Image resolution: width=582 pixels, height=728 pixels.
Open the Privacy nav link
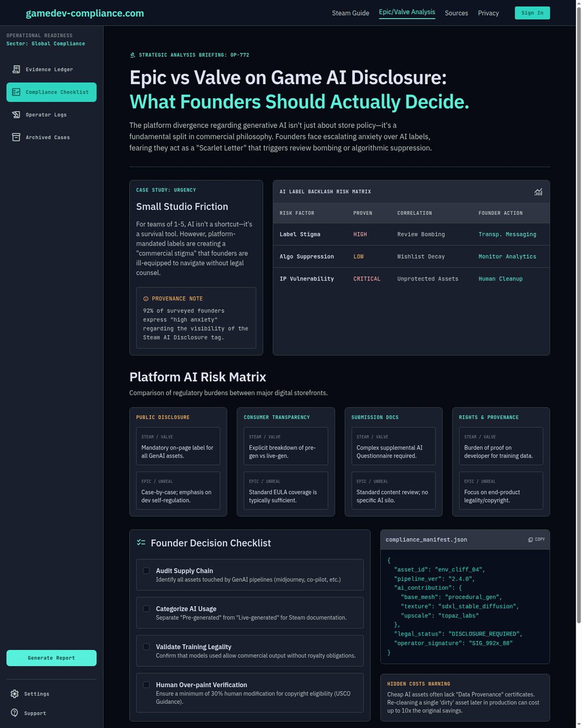(488, 13)
